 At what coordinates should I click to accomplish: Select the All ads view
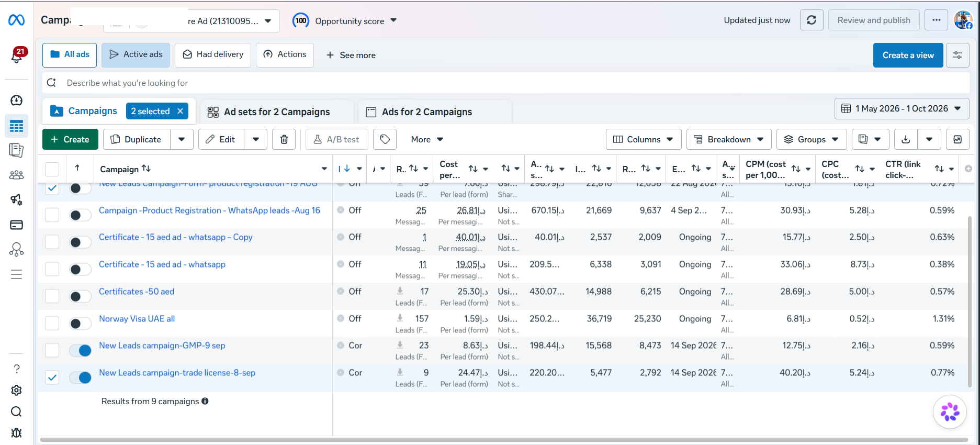pyautogui.click(x=70, y=55)
